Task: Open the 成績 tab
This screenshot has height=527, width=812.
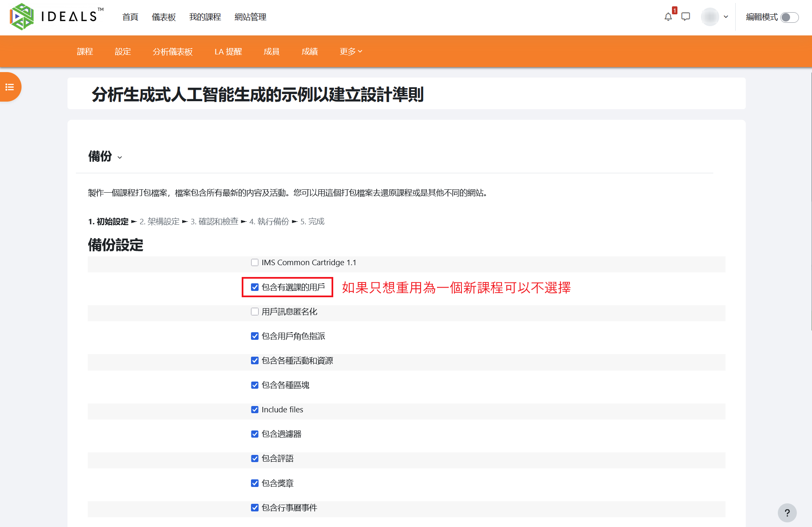Action: point(310,51)
